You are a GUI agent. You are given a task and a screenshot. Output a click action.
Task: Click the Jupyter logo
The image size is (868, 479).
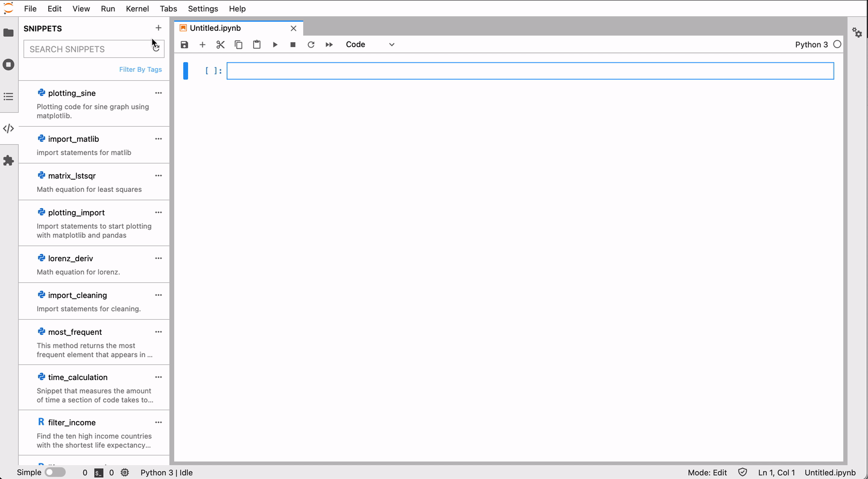click(8, 8)
